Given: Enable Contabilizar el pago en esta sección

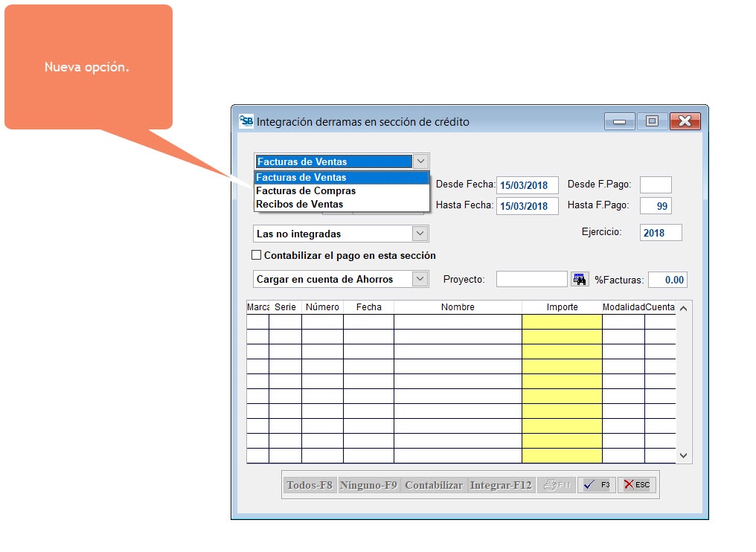Looking at the screenshot, I should coord(257,255).
